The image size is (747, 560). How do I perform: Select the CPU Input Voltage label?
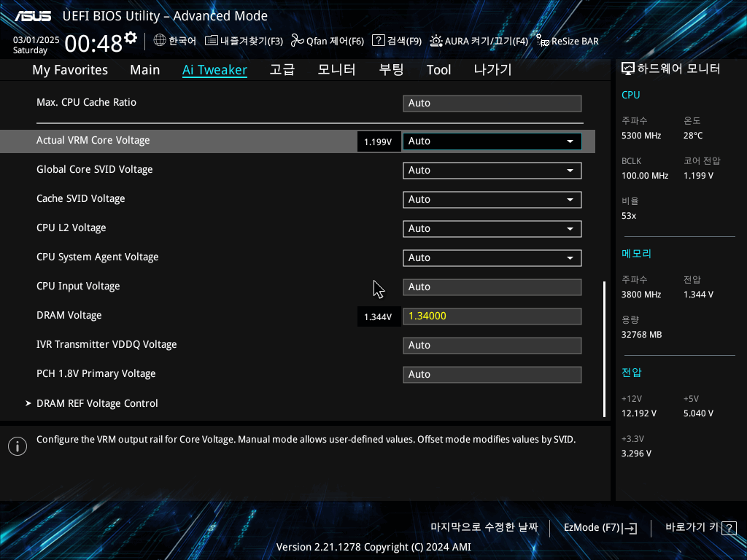pyautogui.click(x=78, y=286)
